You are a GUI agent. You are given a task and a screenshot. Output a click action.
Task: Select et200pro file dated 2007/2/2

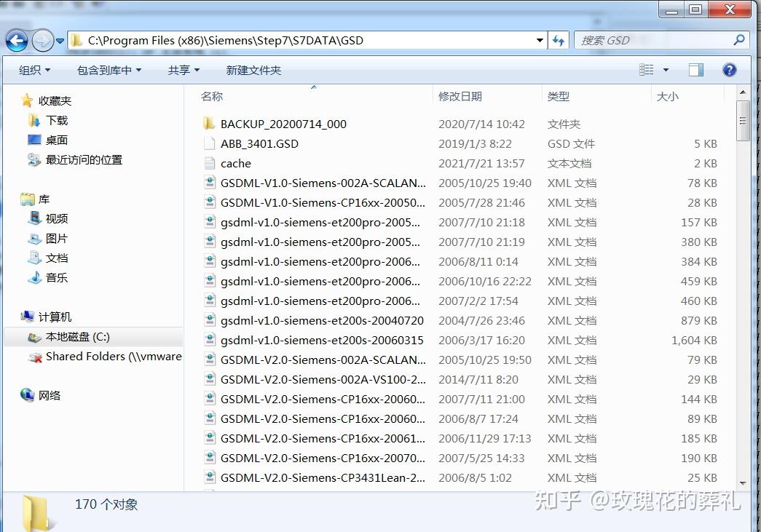click(x=320, y=301)
